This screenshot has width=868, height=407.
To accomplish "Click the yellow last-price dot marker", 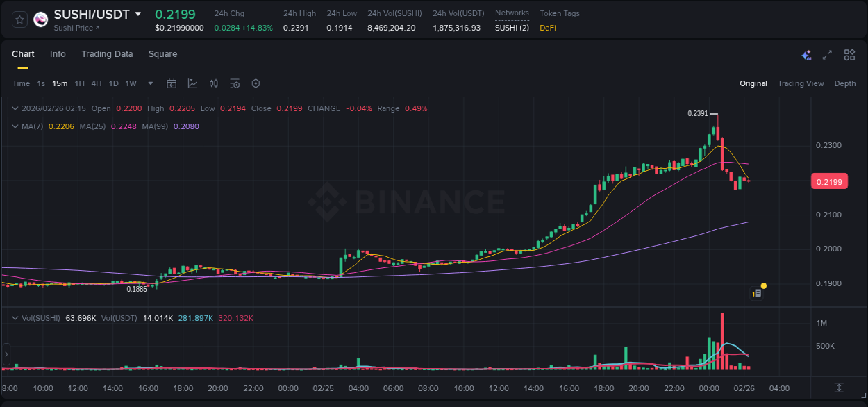I will point(763,285).
